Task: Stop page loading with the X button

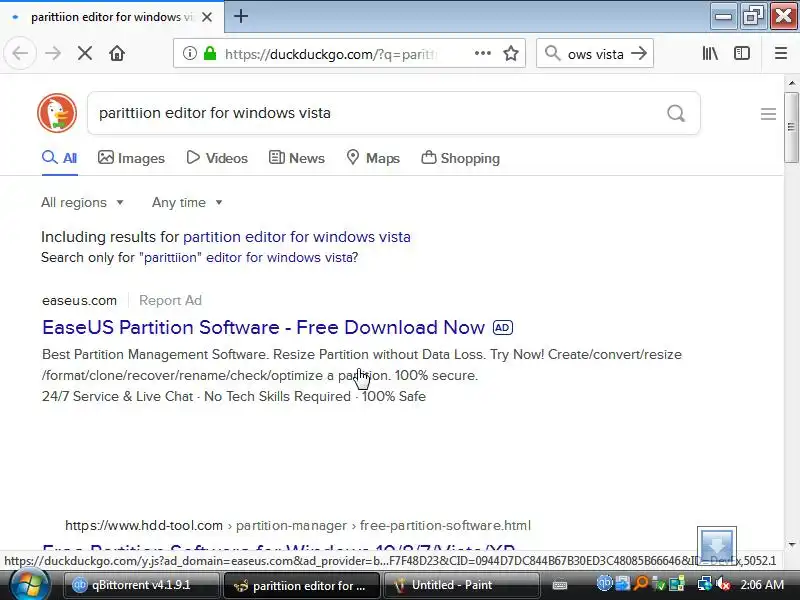Action: pyautogui.click(x=85, y=53)
